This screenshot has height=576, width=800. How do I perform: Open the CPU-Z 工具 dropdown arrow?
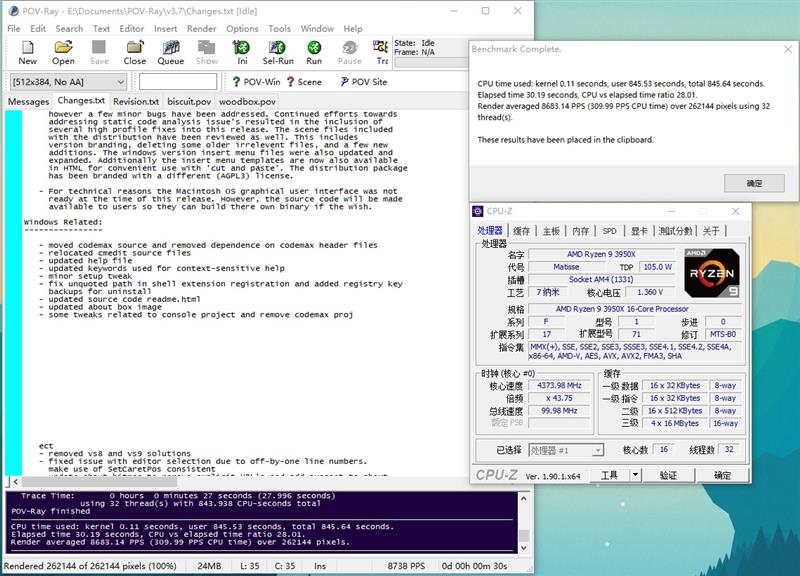637,475
